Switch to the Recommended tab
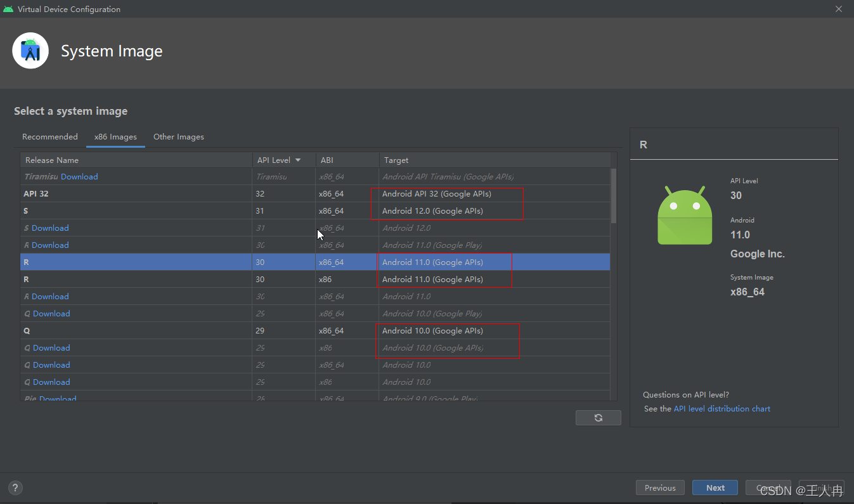The image size is (854, 504). coord(50,137)
